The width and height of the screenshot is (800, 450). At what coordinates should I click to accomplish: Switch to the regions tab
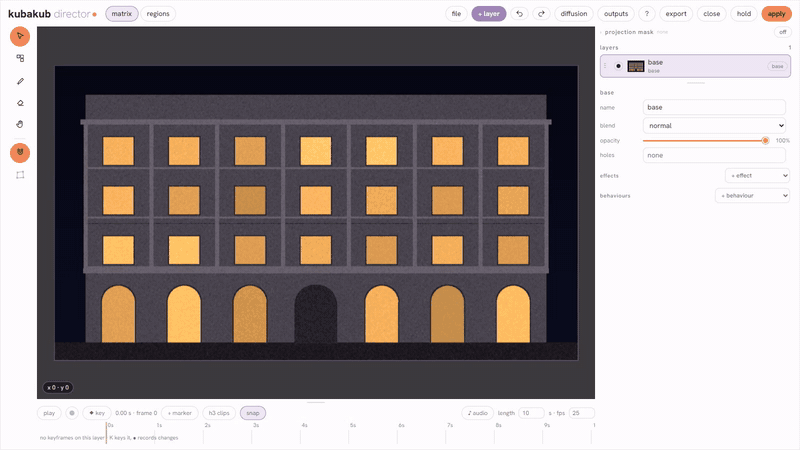[x=158, y=14]
